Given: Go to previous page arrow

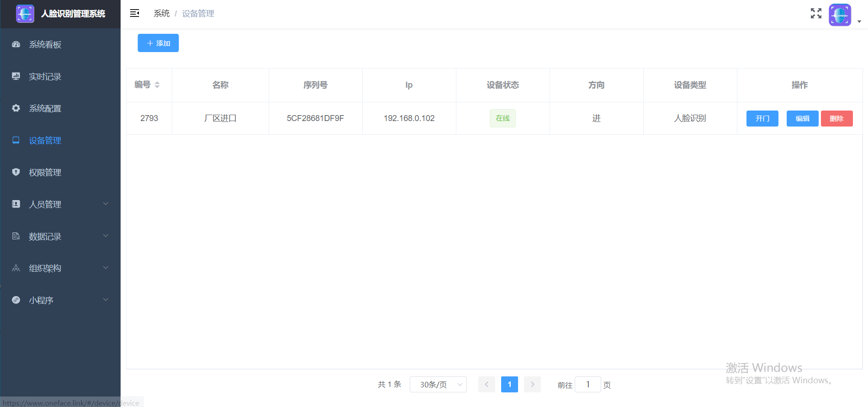Looking at the screenshot, I should pyautogui.click(x=487, y=385).
